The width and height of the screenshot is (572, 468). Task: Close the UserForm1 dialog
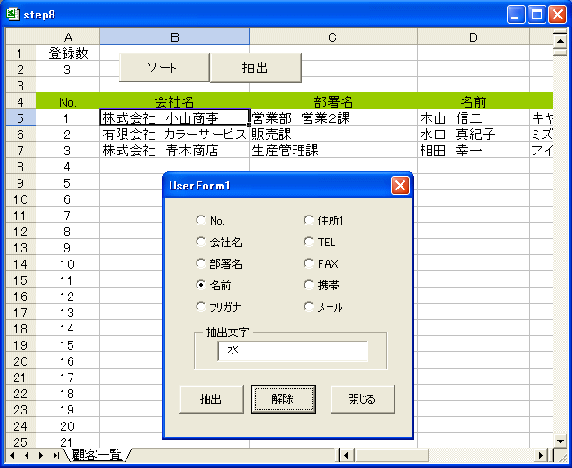(400, 185)
